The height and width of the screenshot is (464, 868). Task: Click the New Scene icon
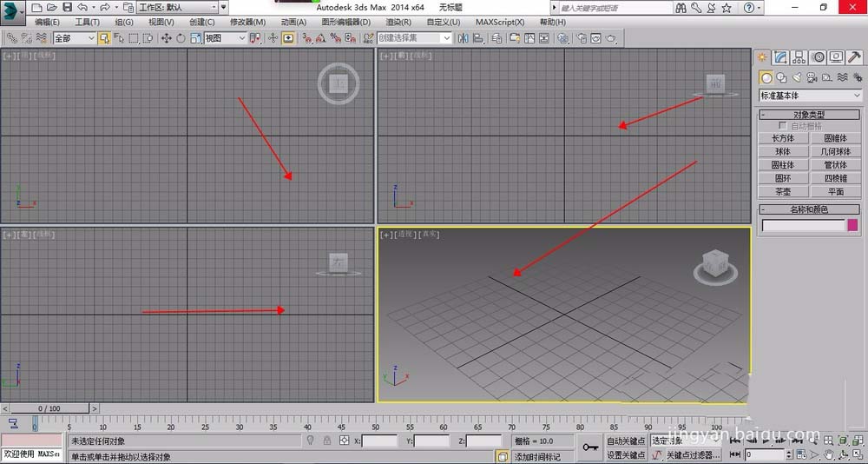[x=36, y=8]
